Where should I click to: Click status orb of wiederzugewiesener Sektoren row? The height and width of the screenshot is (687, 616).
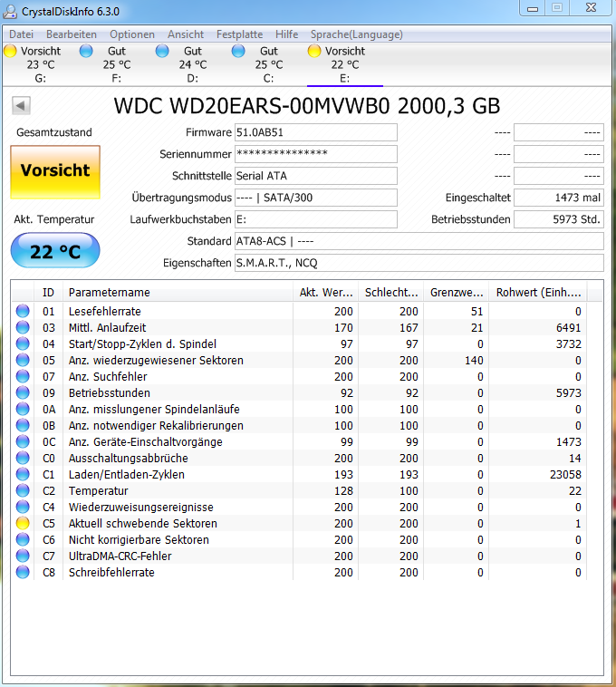[23, 360]
